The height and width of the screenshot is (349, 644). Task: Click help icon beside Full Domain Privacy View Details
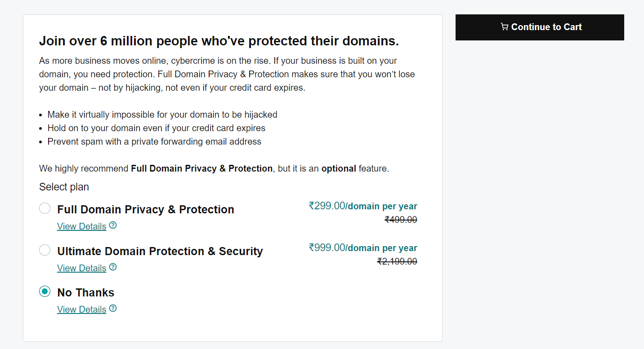pyautogui.click(x=113, y=225)
